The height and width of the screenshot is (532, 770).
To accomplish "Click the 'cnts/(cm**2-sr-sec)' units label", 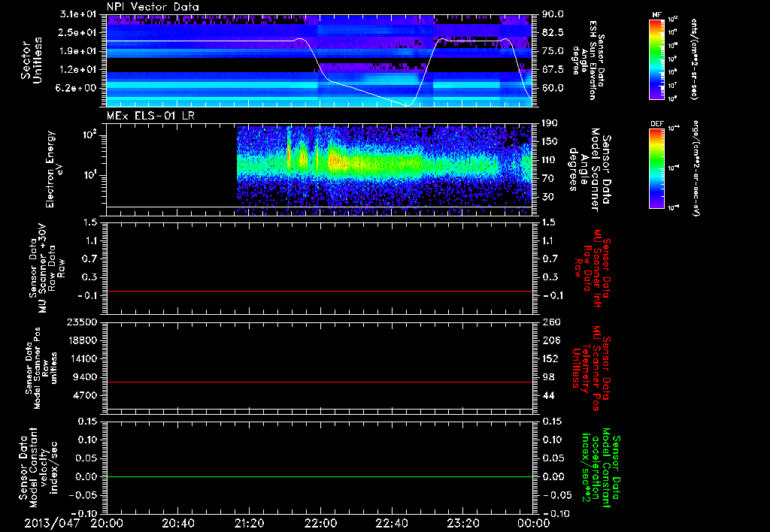I will [x=693, y=59].
